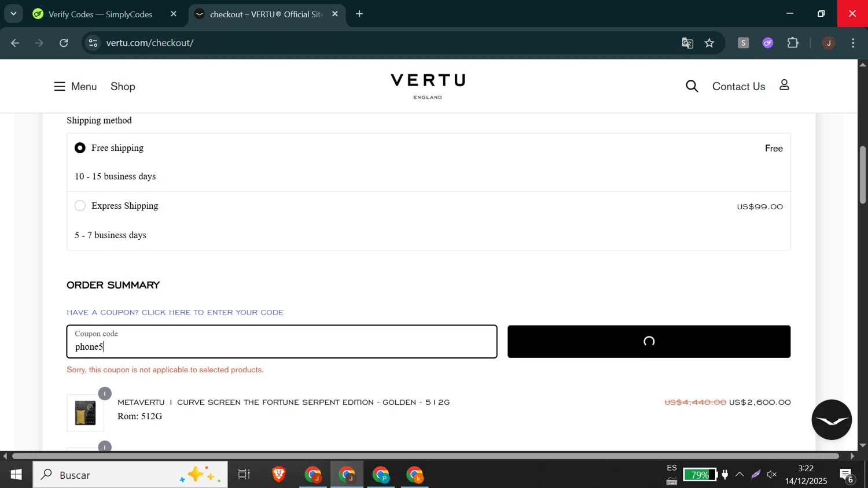The image size is (868, 488).
Task: View site information icon in address bar
Action: (93, 43)
